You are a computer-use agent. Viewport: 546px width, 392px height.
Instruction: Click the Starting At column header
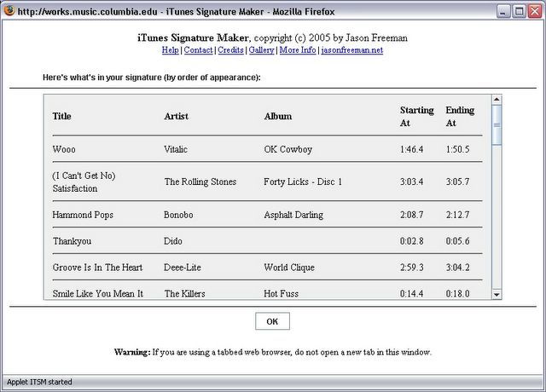pyautogui.click(x=417, y=117)
